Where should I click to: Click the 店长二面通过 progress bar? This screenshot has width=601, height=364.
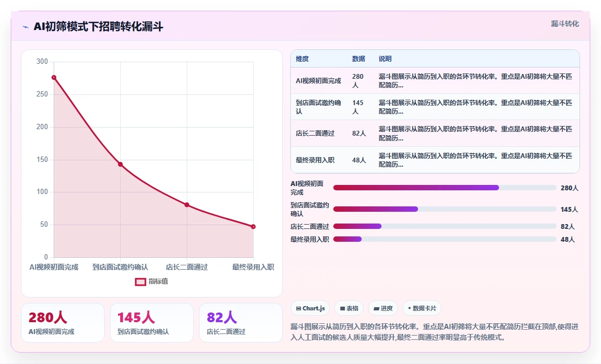coord(445,226)
